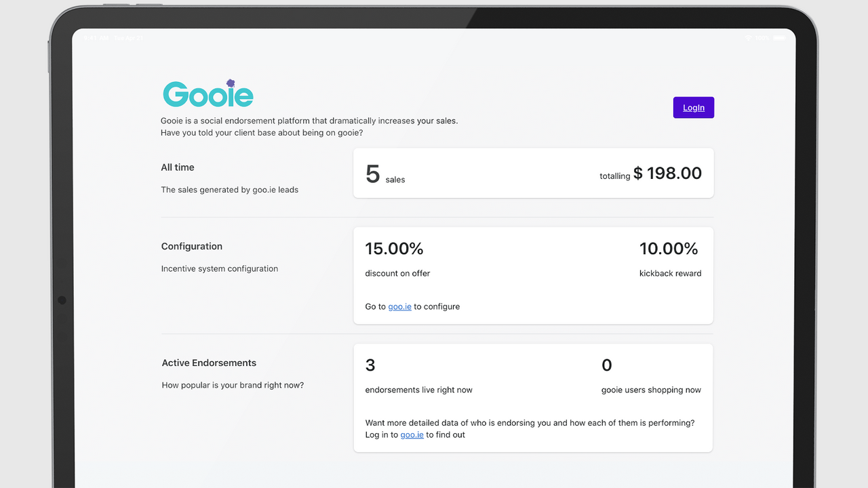This screenshot has height=488, width=868.
Task: Click the 10.00% kickback reward value
Action: point(669,249)
